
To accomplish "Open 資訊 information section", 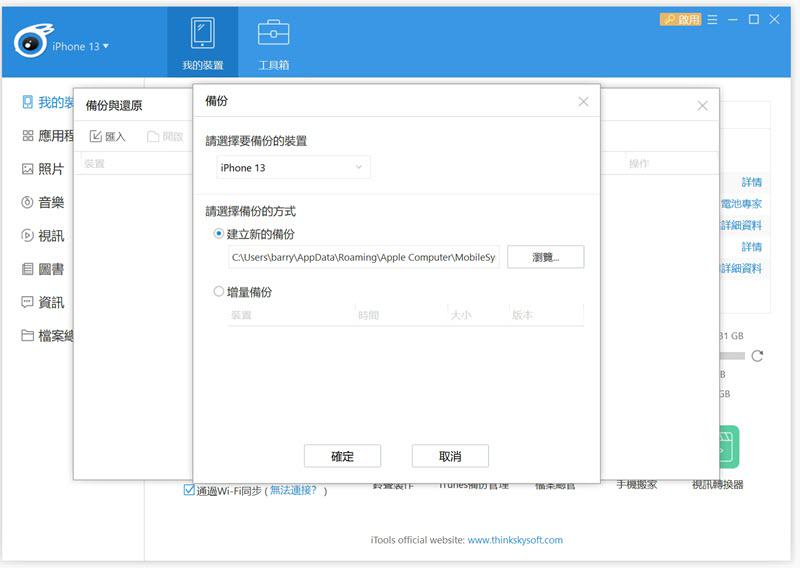I will coord(43,302).
